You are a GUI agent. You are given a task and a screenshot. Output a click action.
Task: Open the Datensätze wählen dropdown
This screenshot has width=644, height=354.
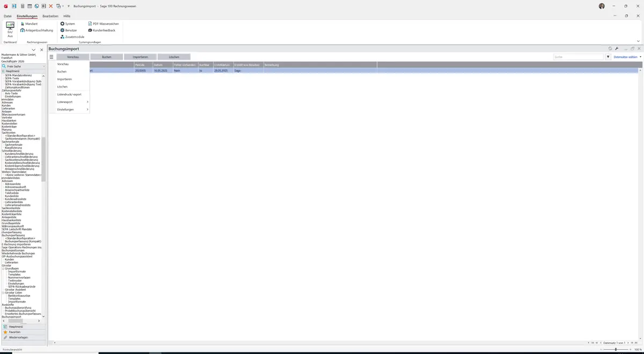click(627, 57)
